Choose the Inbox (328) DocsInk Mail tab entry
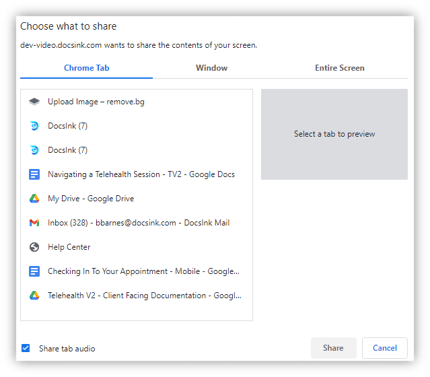 136,223
